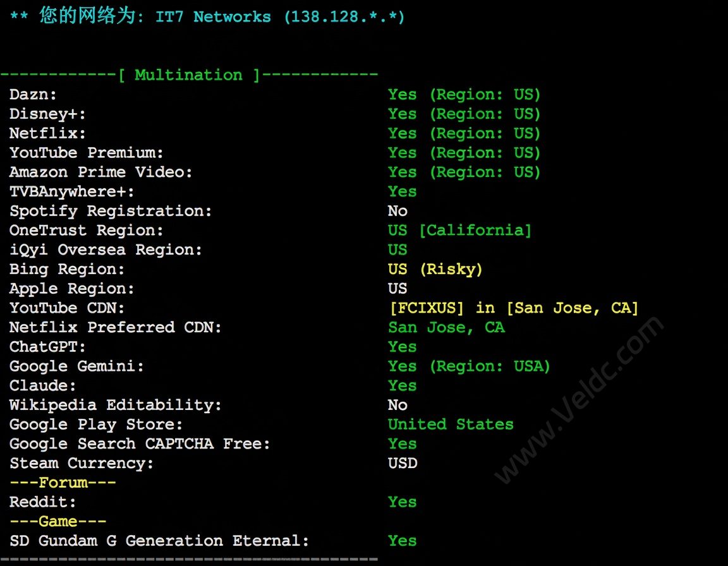Screen dimensions: 728x566
Task: Click the Google Gemini Region USA result
Action: coord(470,366)
